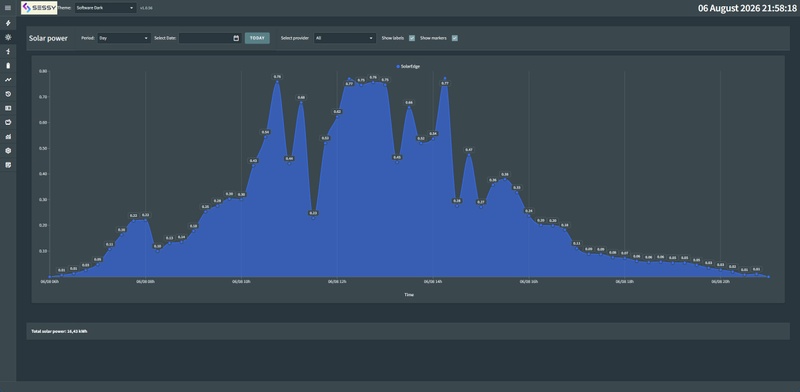Click the 0.43 data point marker
Viewport: 800px width, 392px height.
click(x=253, y=165)
